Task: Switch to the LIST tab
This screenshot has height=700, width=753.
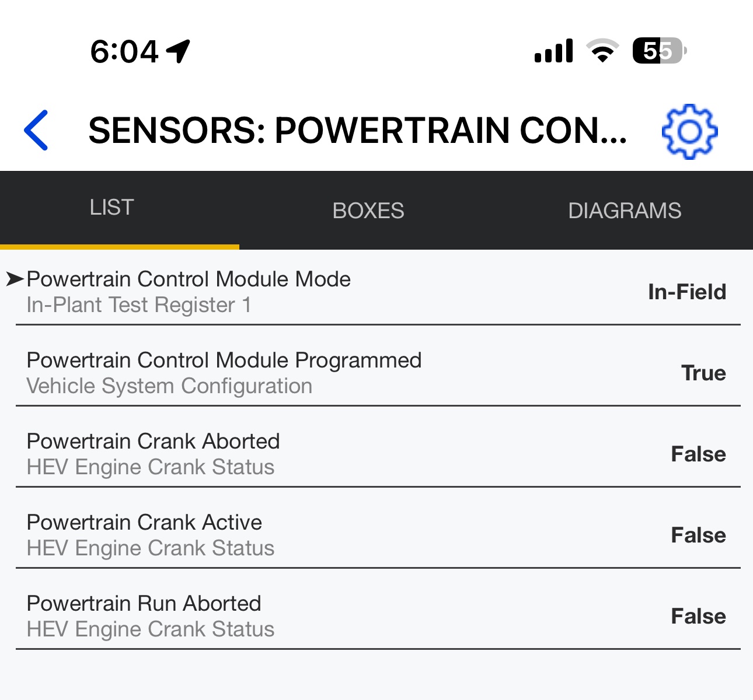Action: (112, 208)
